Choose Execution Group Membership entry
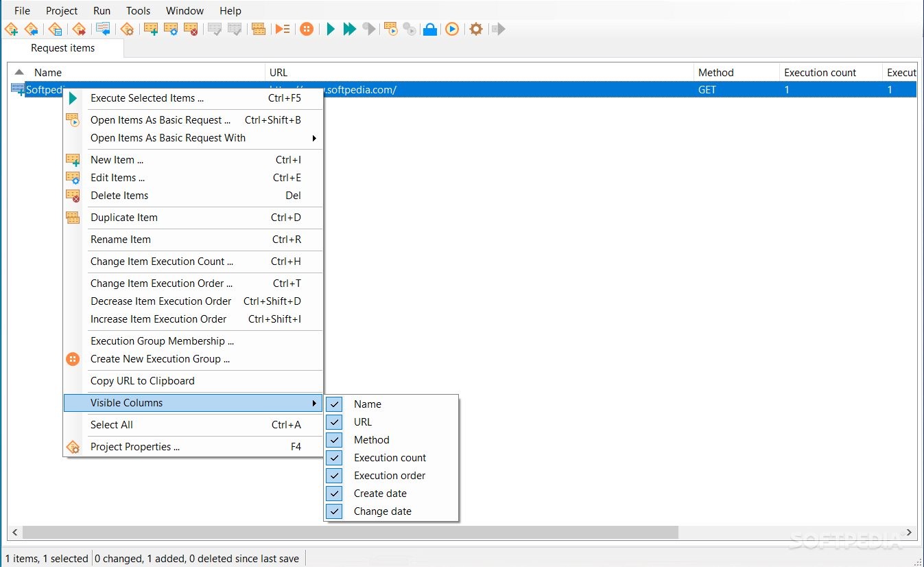Viewport: 924px width, 567px height. click(193, 341)
